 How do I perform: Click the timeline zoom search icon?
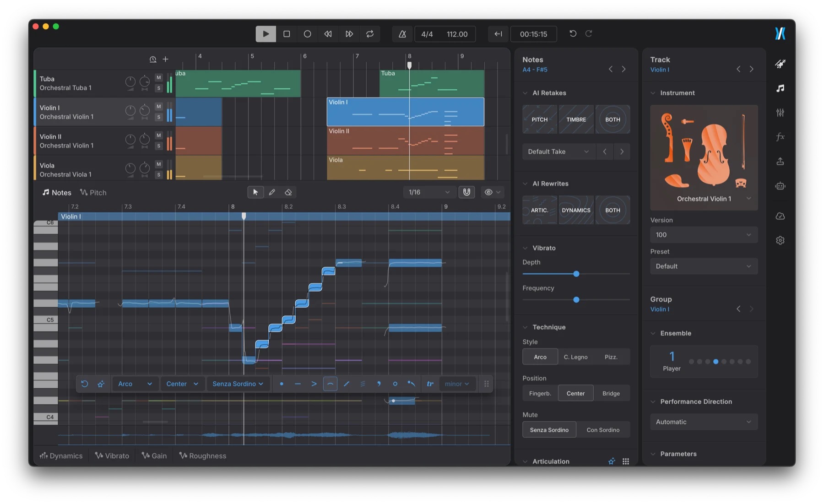[x=153, y=59]
